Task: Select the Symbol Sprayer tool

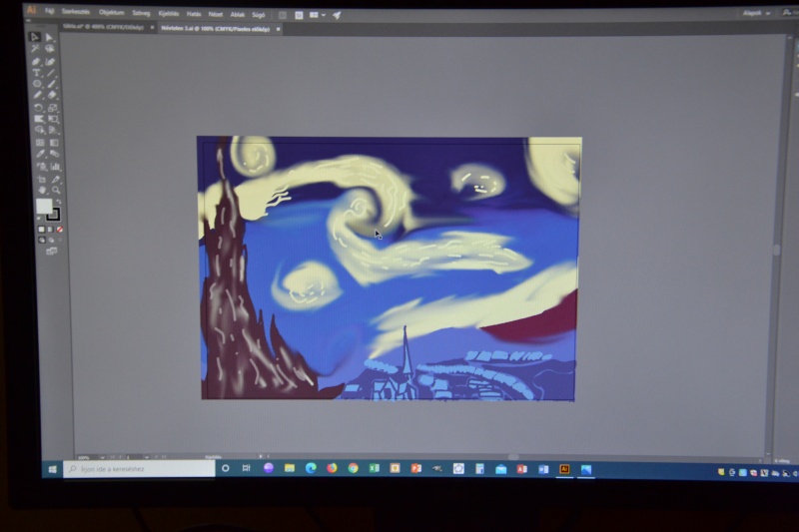Action: [41, 167]
